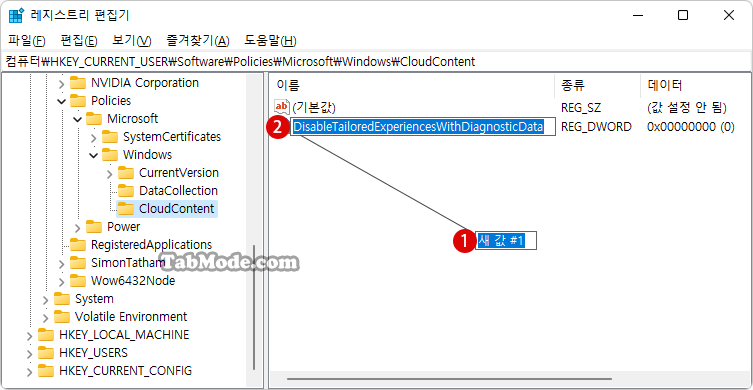Screen dimensions: 753x390
Task: Expand the SimonTatham key
Action: pos(61,263)
